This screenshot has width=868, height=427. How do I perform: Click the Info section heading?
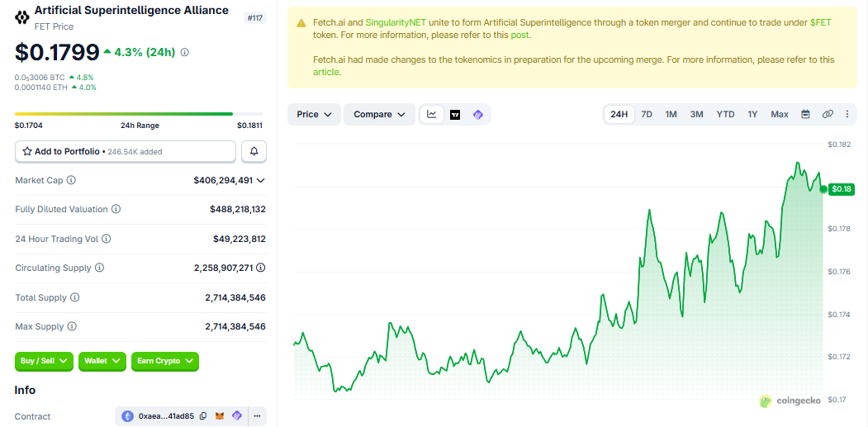[x=25, y=390]
